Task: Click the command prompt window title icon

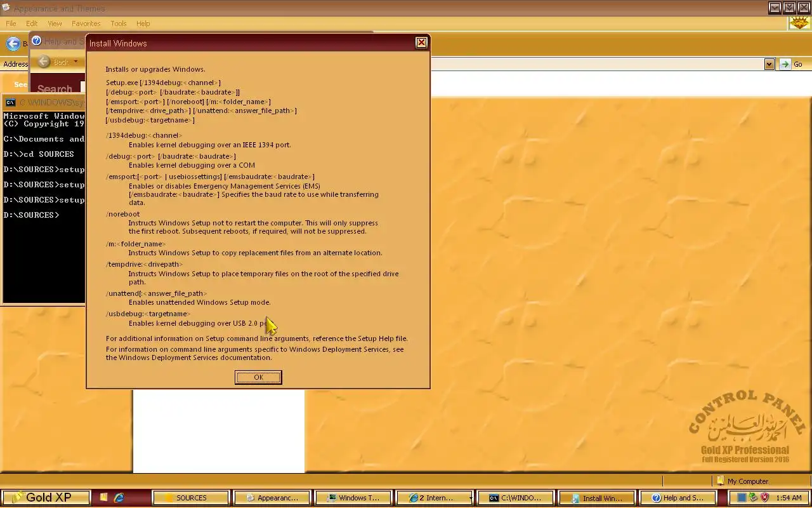Action: [11, 102]
